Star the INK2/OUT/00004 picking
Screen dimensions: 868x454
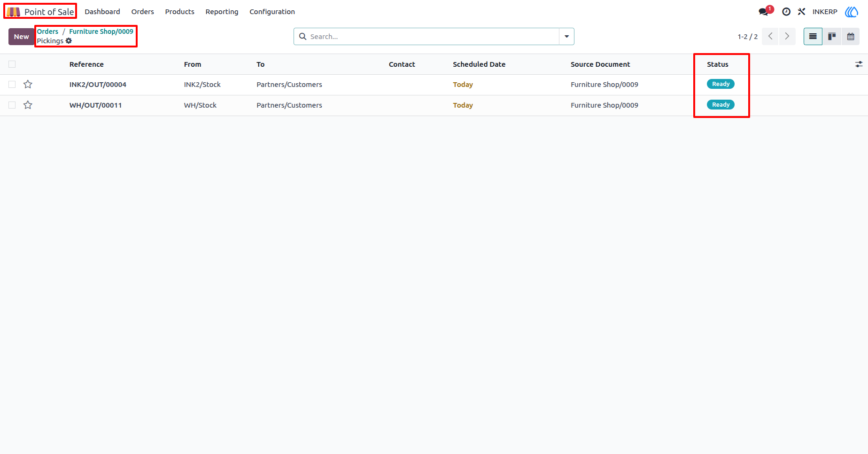coord(28,84)
